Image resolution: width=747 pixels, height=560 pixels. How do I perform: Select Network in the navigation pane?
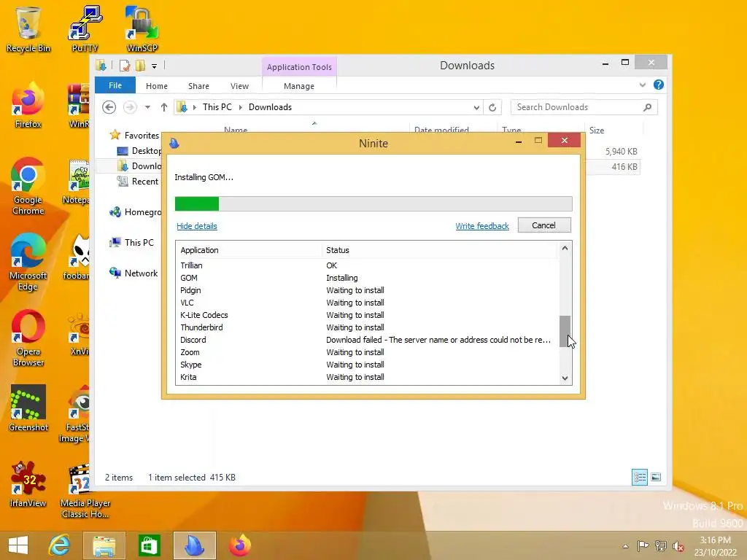tap(141, 273)
